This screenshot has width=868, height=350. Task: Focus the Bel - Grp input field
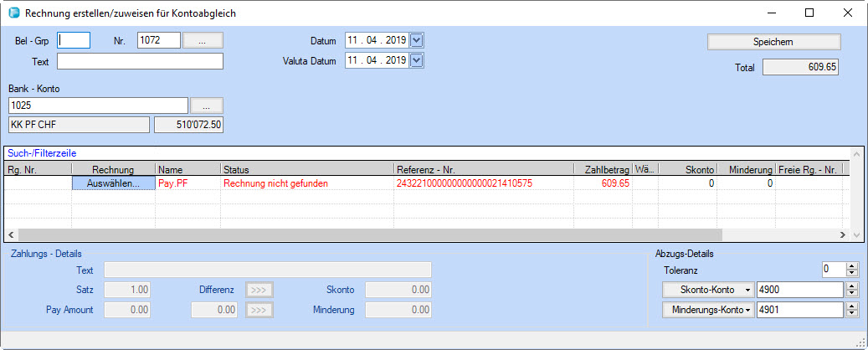tap(73, 40)
